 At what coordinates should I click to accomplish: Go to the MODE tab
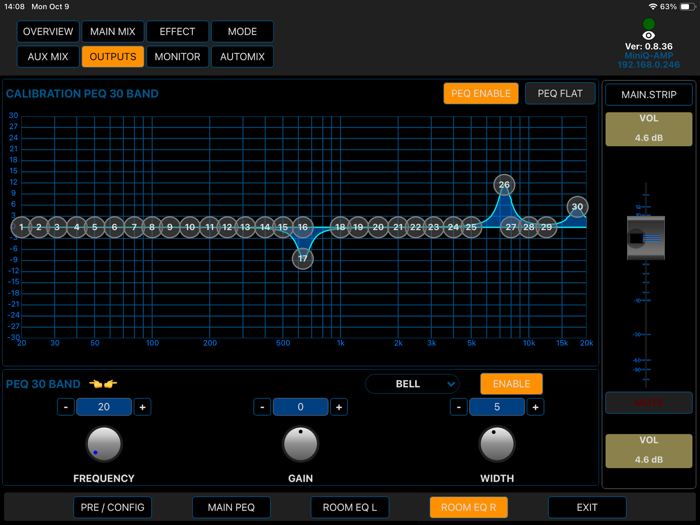coord(242,32)
